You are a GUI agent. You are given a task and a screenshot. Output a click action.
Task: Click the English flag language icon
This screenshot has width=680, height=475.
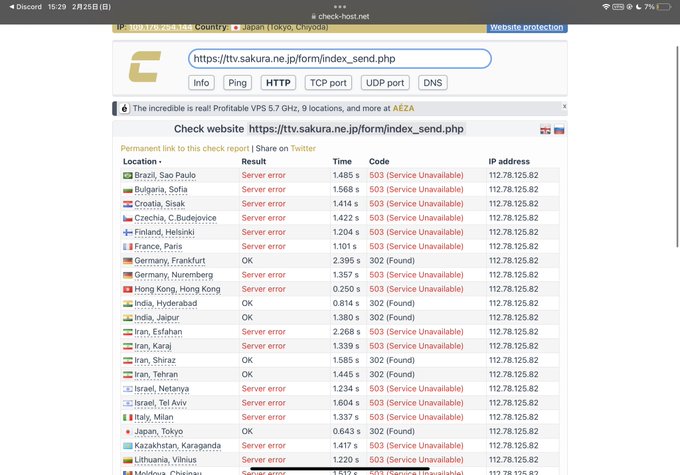click(x=545, y=129)
